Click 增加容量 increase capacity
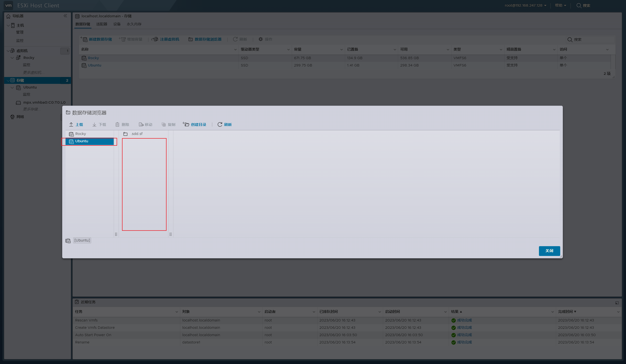 [131, 39]
